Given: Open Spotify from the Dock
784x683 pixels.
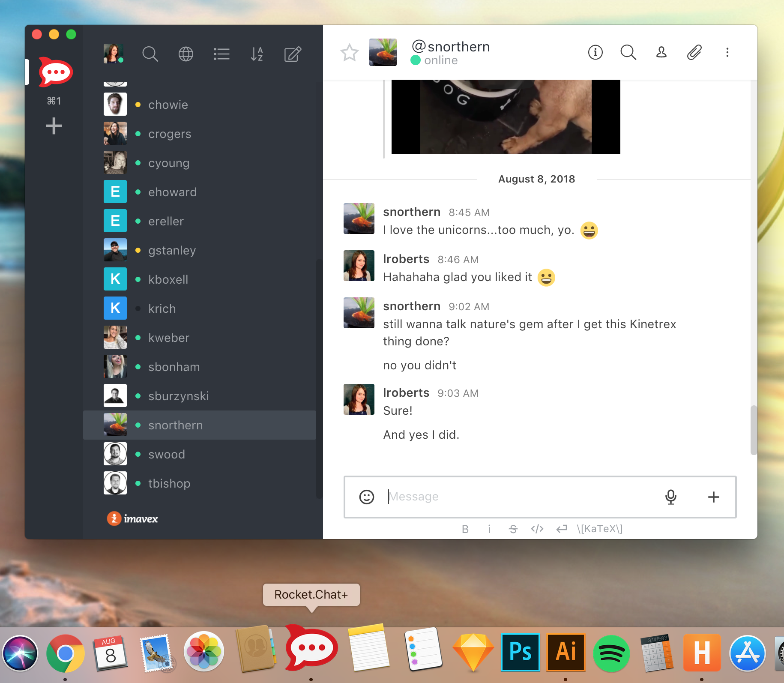Looking at the screenshot, I should (611, 653).
